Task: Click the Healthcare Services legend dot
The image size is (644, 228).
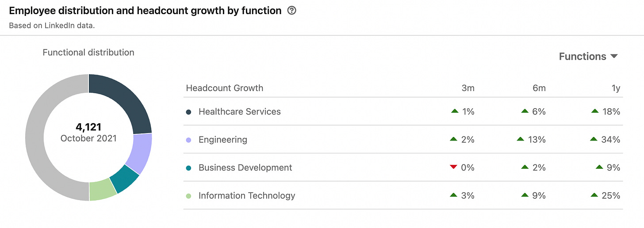Action: 189,112
